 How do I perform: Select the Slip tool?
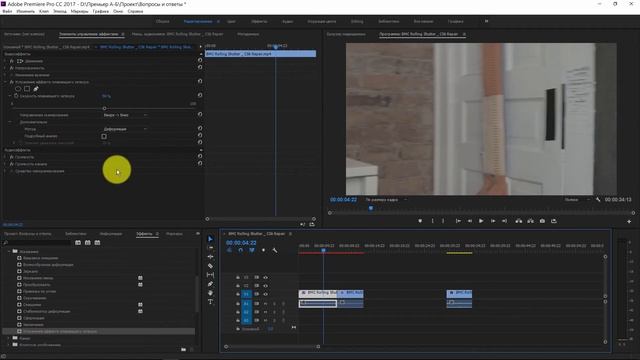point(210,275)
